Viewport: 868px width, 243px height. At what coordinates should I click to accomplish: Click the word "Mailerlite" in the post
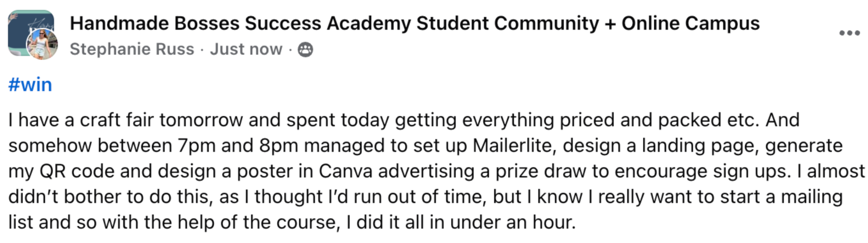tap(514, 146)
